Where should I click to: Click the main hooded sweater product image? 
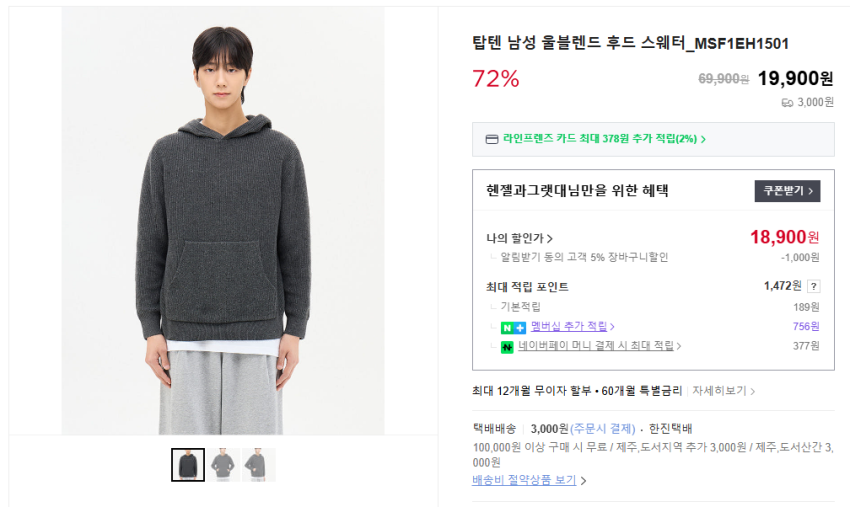pyautogui.click(x=223, y=220)
